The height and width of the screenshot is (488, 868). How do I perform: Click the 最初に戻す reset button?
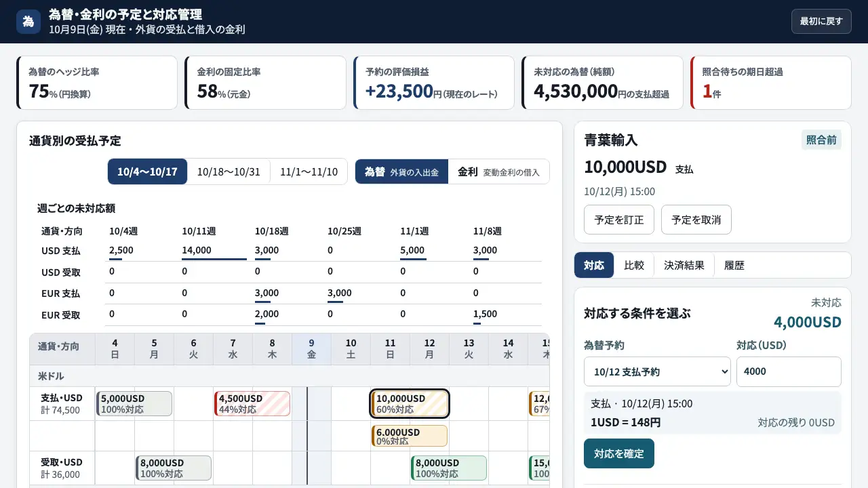pyautogui.click(x=821, y=21)
